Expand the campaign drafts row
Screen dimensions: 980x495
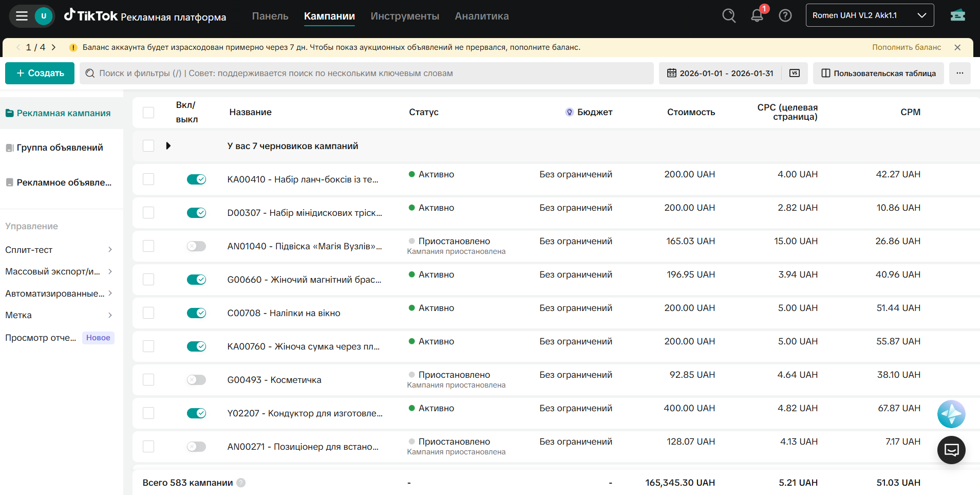pos(168,146)
